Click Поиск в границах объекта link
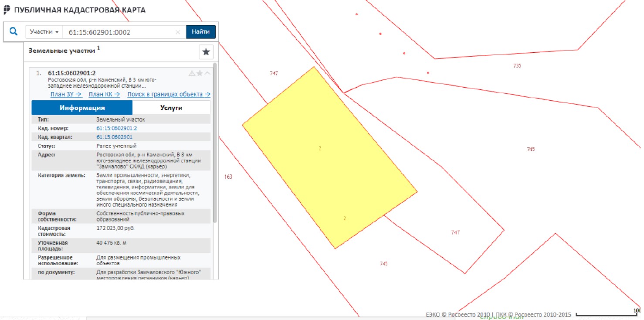The height and width of the screenshot is (320, 644). click(169, 94)
